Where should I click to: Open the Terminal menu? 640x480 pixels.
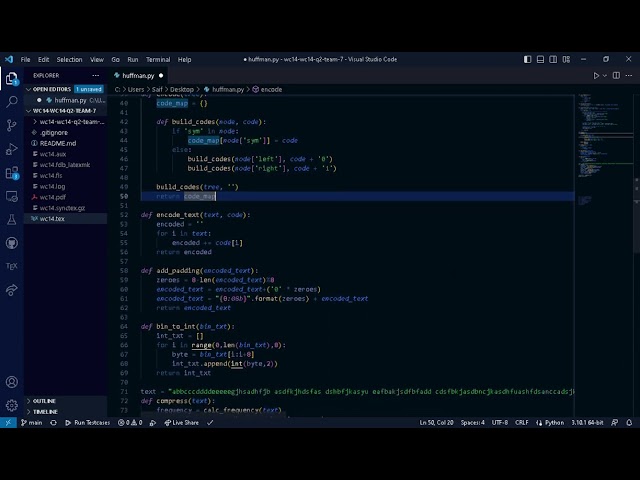tap(158, 60)
